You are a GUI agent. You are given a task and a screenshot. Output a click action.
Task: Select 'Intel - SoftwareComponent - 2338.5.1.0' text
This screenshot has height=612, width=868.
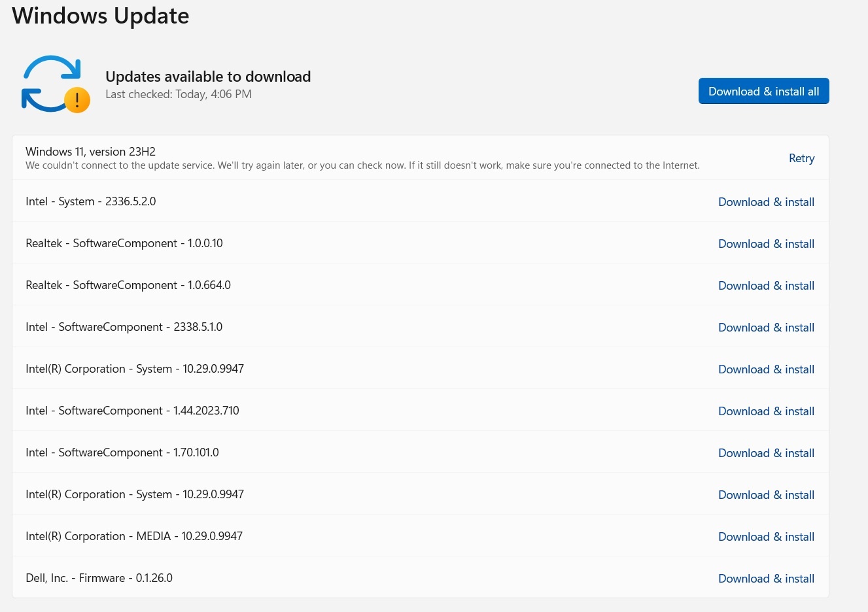pos(124,327)
